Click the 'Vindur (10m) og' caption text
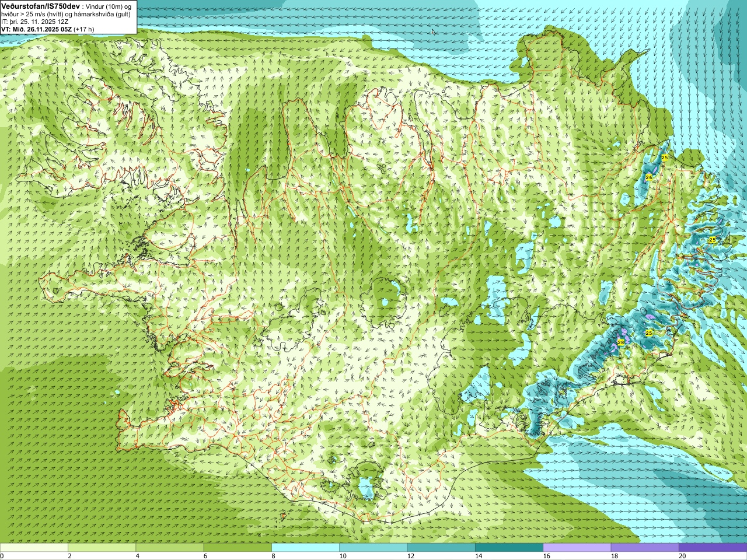This screenshot has height=560, width=747. pyautogui.click(x=109, y=6)
